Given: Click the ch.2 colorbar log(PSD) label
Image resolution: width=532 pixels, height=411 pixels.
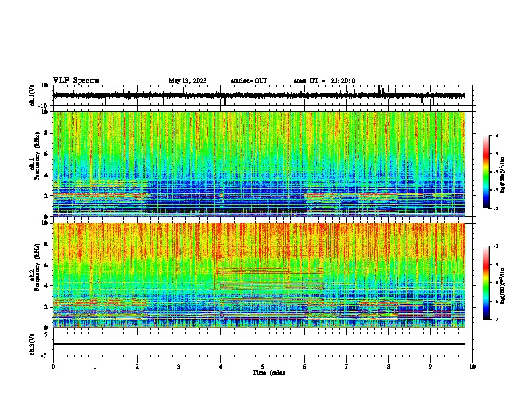Looking at the screenshot, I should (x=503, y=285).
